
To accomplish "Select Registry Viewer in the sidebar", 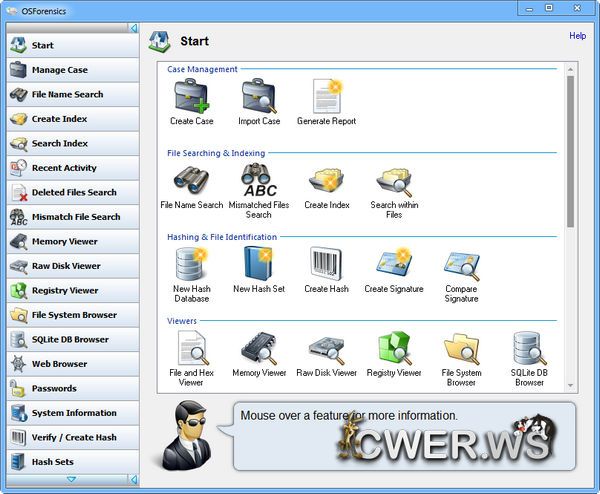I will coord(70,290).
